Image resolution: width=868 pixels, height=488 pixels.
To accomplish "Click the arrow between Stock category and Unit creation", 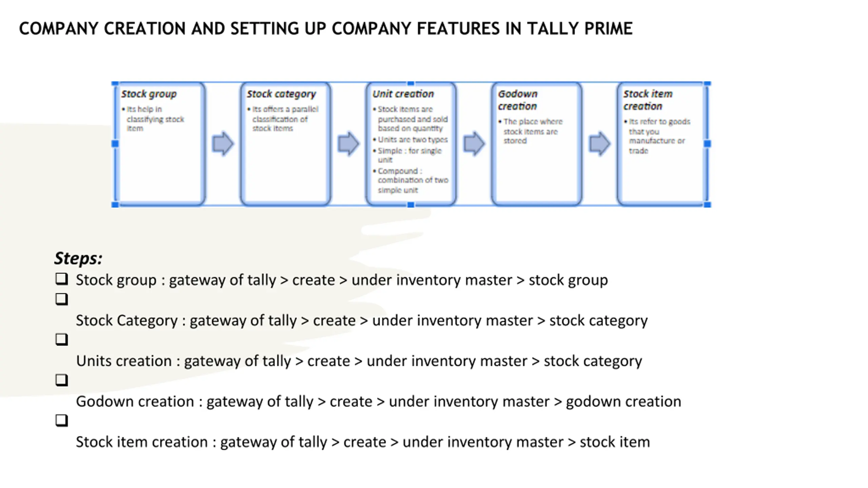I will click(x=348, y=144).
